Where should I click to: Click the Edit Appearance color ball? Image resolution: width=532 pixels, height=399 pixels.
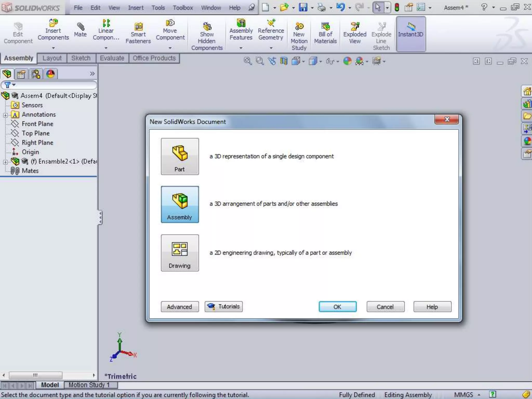click(x=347, y=61)
